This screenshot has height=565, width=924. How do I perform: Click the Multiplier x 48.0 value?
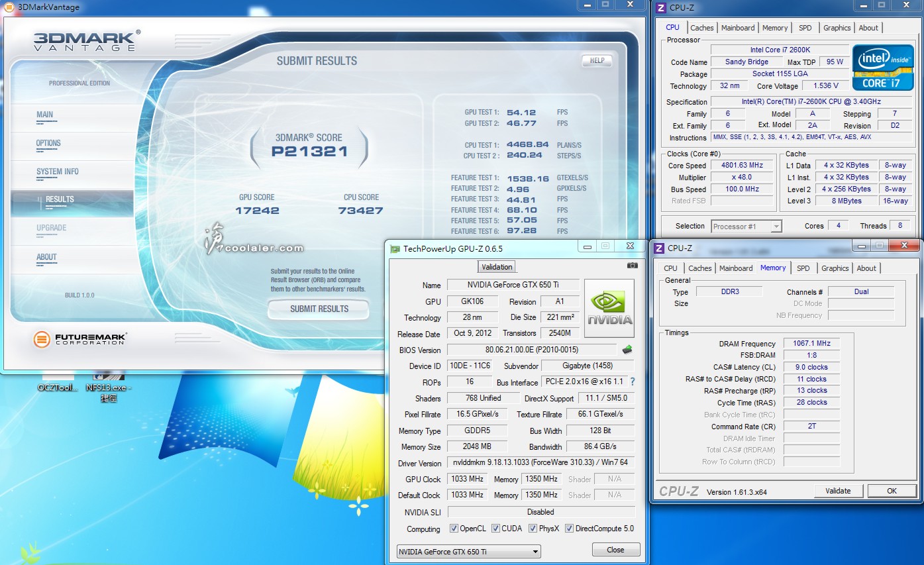point(742,178)
